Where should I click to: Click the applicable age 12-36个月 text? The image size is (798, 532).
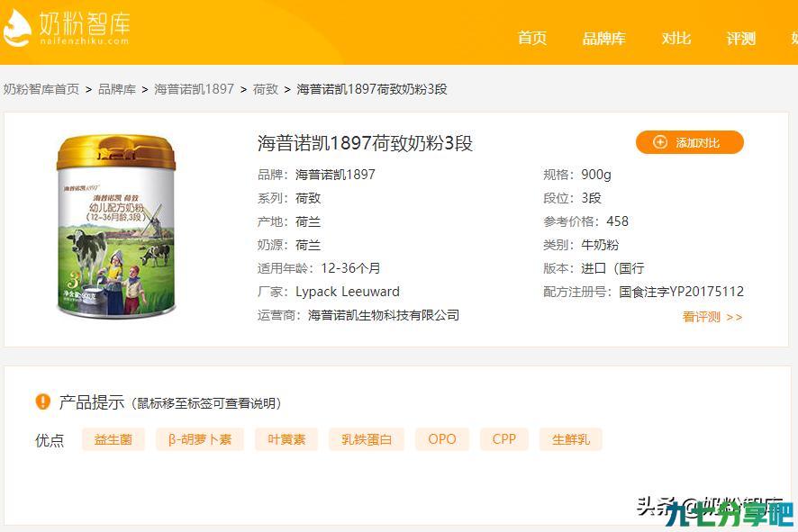(x=350, y=268)
